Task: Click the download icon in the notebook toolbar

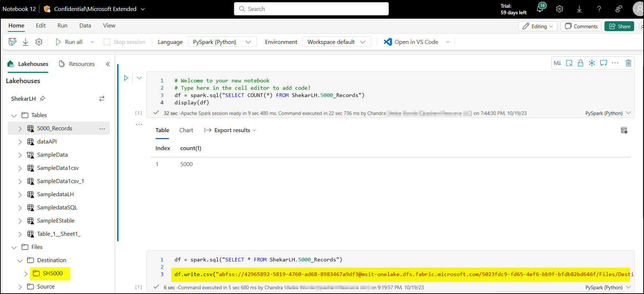Action: tap(26, 42)
